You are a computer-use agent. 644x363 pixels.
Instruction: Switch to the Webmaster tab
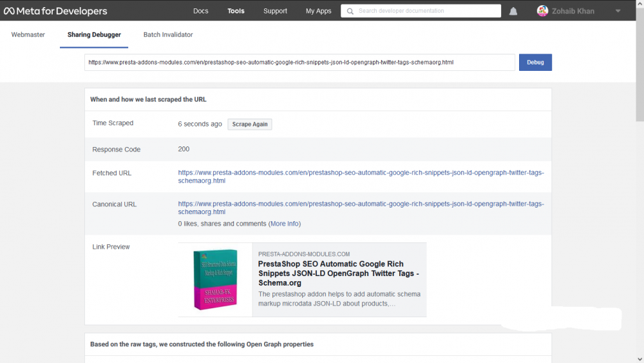(28, 35)
